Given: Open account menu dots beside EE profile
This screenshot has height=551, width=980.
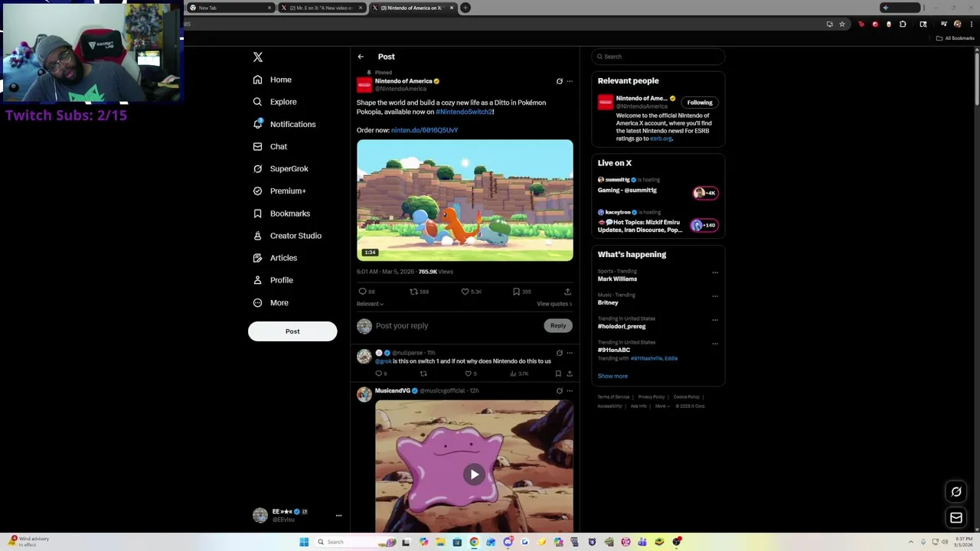Looking at the screenshot, I should [x=338, y=516].
